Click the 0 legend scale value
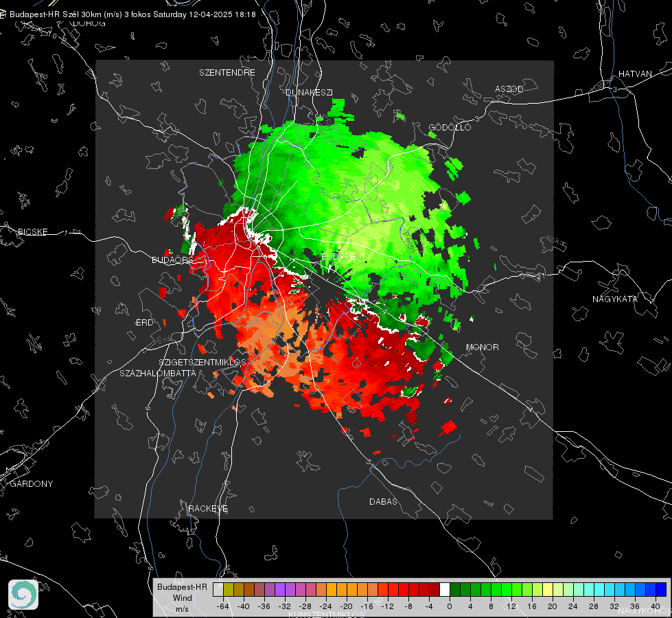672x618 pixels. 450,606
